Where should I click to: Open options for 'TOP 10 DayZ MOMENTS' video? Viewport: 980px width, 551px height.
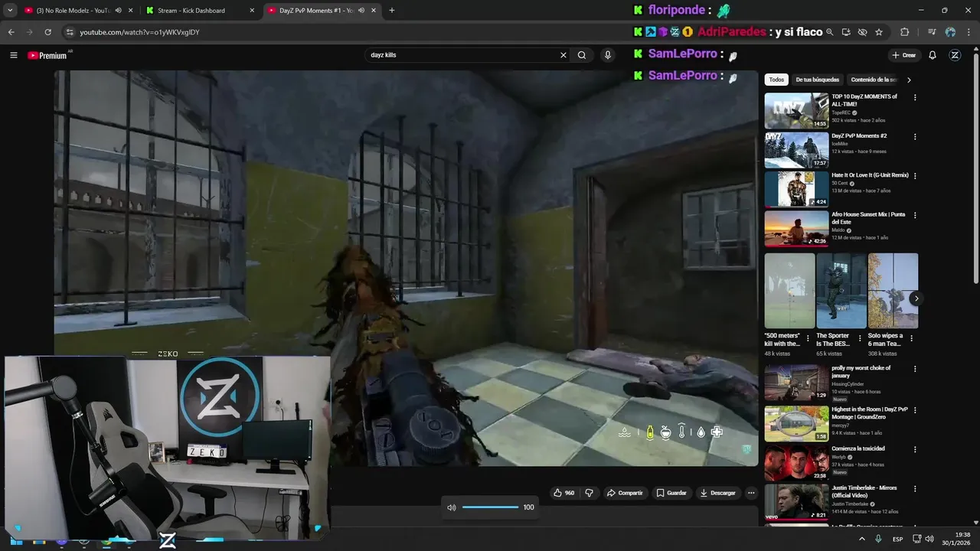pos(915,97)
